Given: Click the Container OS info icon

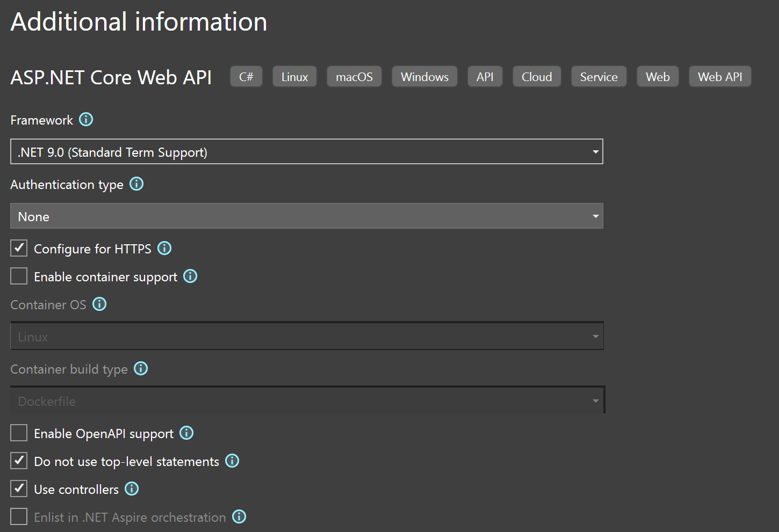Looking at the screenshot, I should [x=99, y=304].
